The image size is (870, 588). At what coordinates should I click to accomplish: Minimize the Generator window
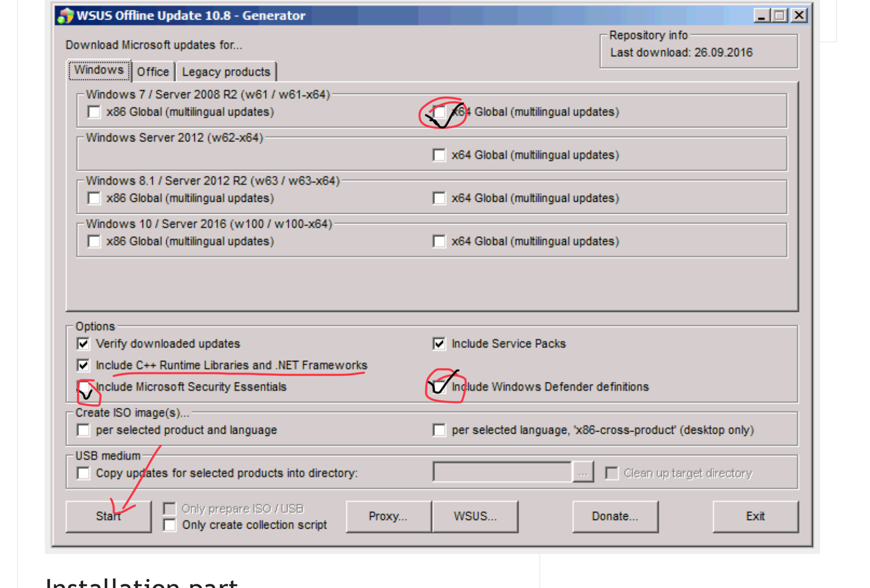coord(761,15)
